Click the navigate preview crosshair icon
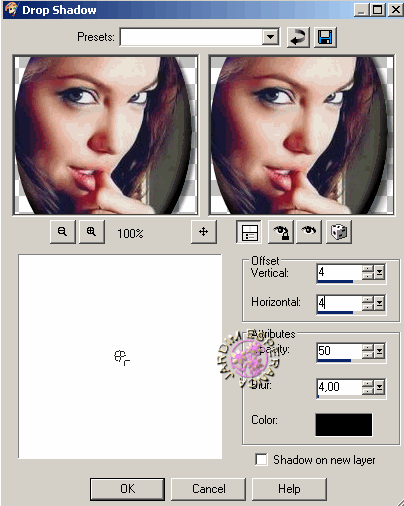This screenshot has height=506, width=404. pyautogui.click(x=204, y=231)
